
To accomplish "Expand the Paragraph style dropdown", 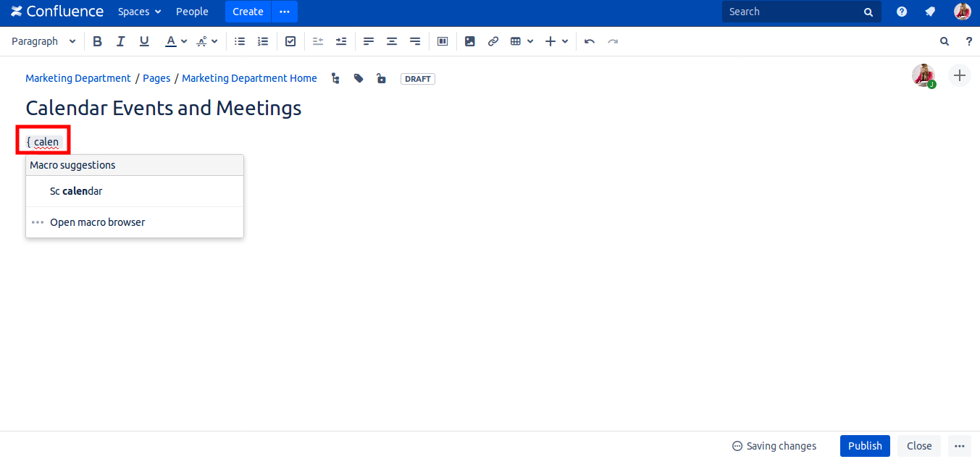I will (43, 41).
